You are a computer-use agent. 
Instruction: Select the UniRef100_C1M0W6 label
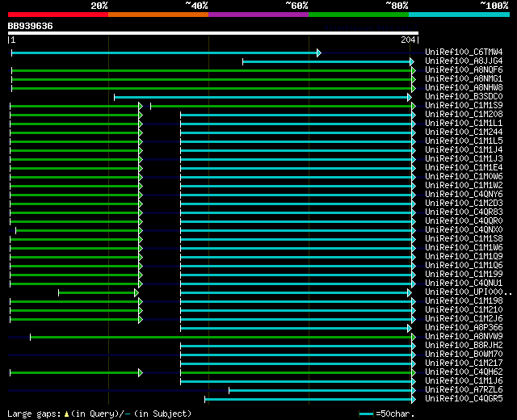(x=464, y=176)
